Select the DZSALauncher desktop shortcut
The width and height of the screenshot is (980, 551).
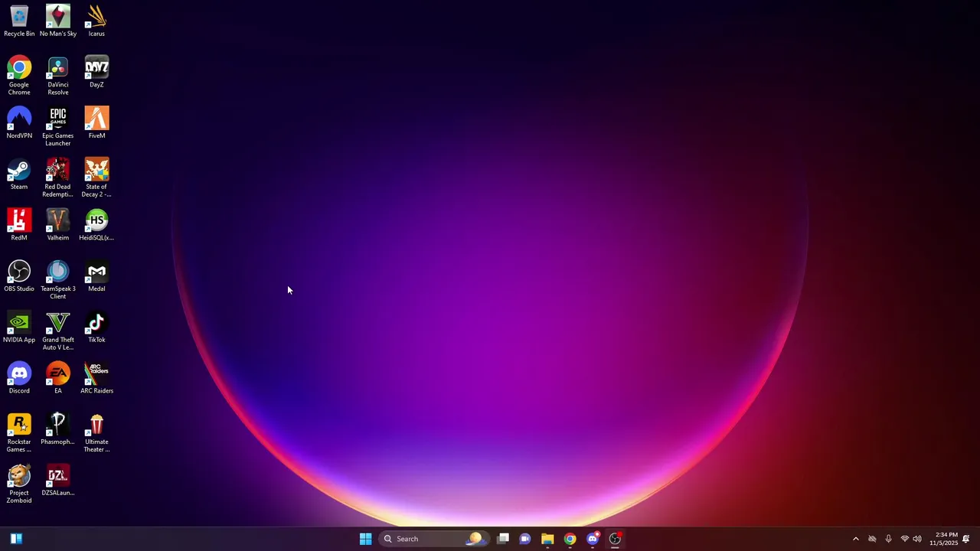(x=58, y=480)
